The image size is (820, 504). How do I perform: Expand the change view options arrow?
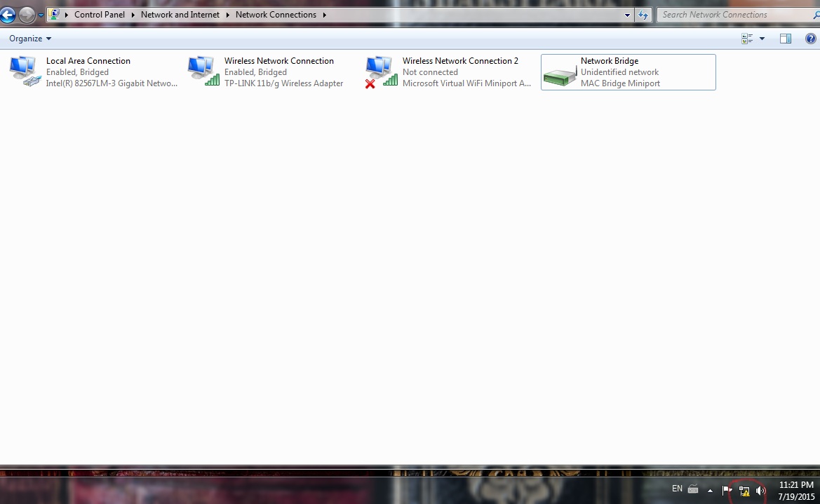(x=762, y=39)
